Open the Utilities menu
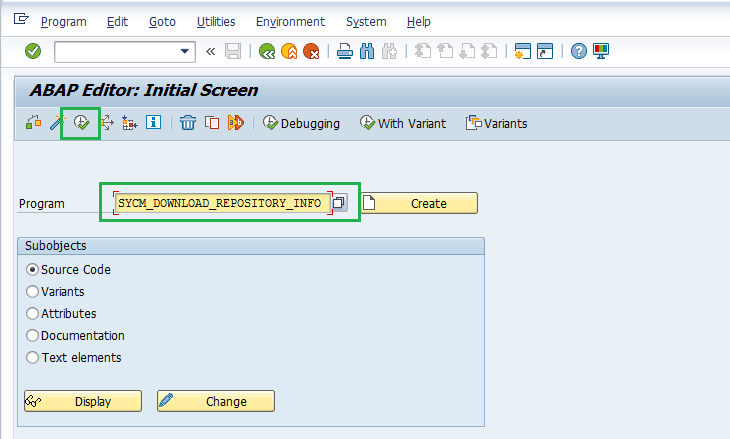The image size is (730, 439). 216,22
